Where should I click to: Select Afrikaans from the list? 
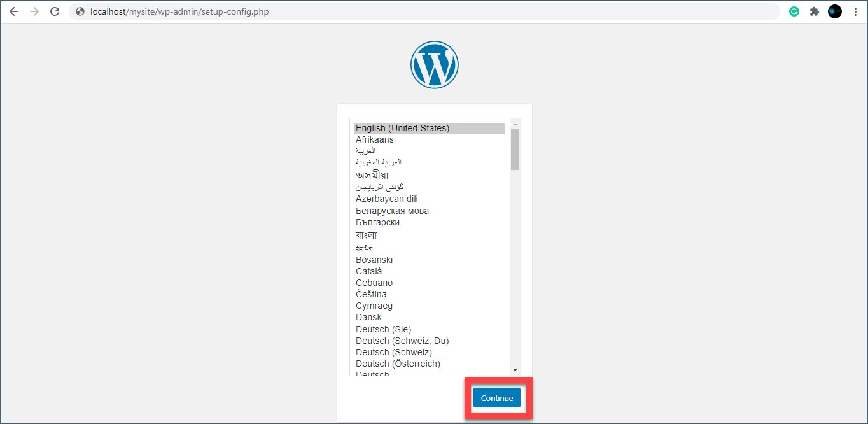430,139
